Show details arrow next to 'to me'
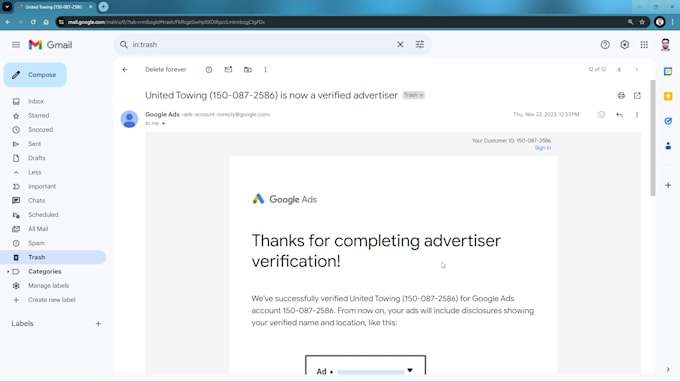 (x=163, y=124)
